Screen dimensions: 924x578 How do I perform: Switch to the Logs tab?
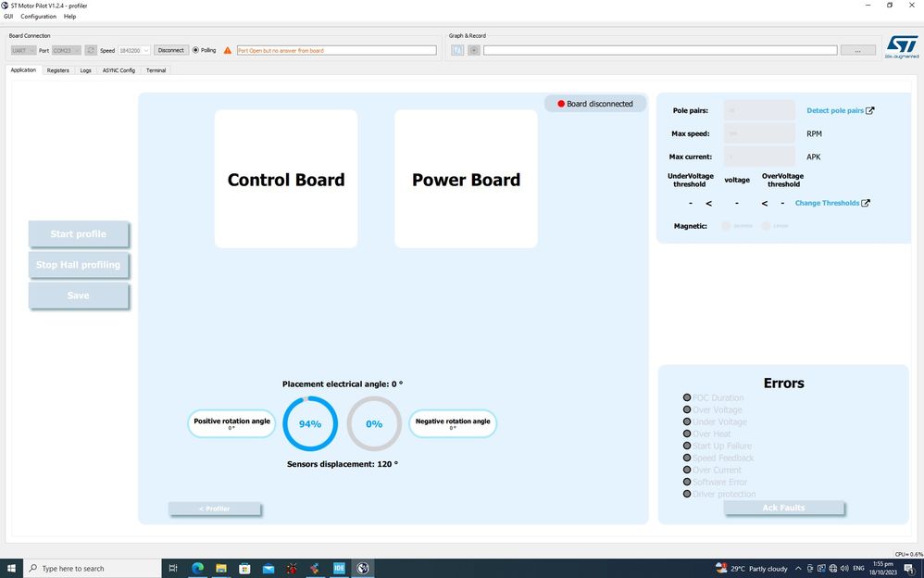(85, 70)
